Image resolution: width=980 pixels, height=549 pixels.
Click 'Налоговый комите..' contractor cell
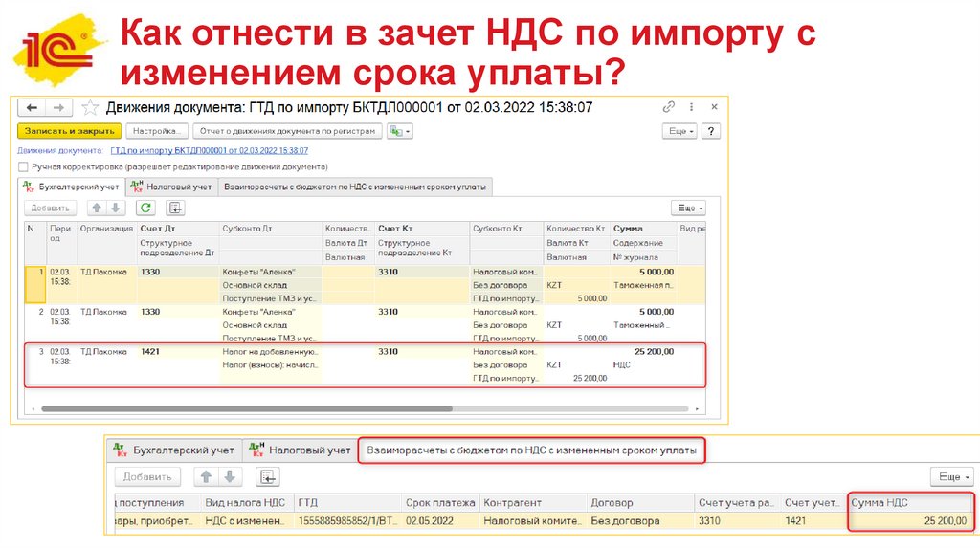(533, 521)
